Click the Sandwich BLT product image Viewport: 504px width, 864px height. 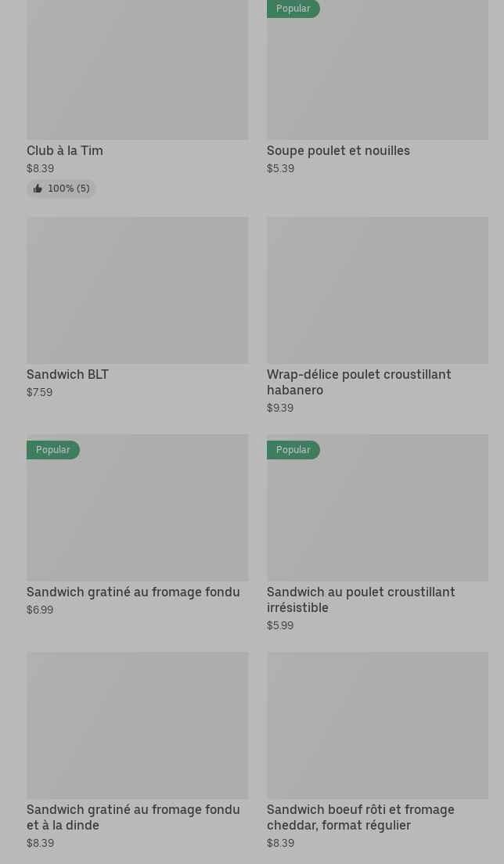point(137,290)
